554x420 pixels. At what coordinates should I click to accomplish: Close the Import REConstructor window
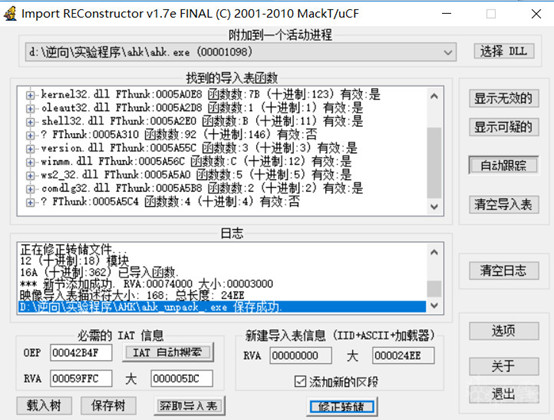tap(536, 14)
